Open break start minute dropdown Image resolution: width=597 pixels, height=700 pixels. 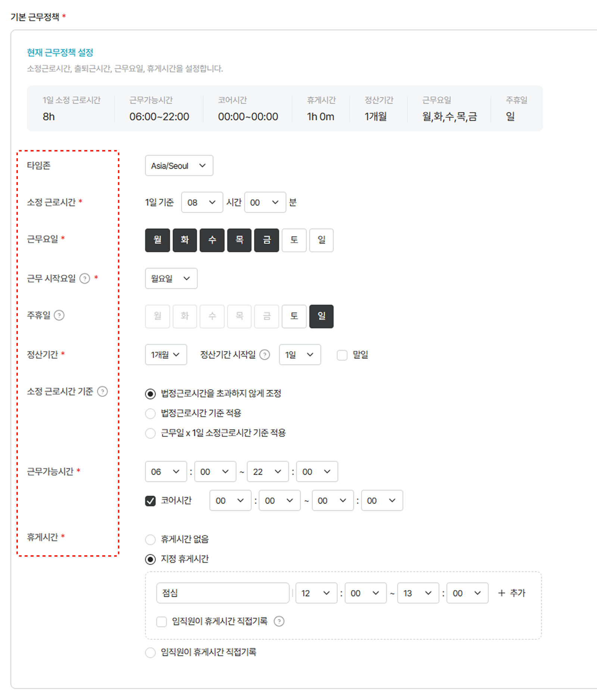(366, 593)
